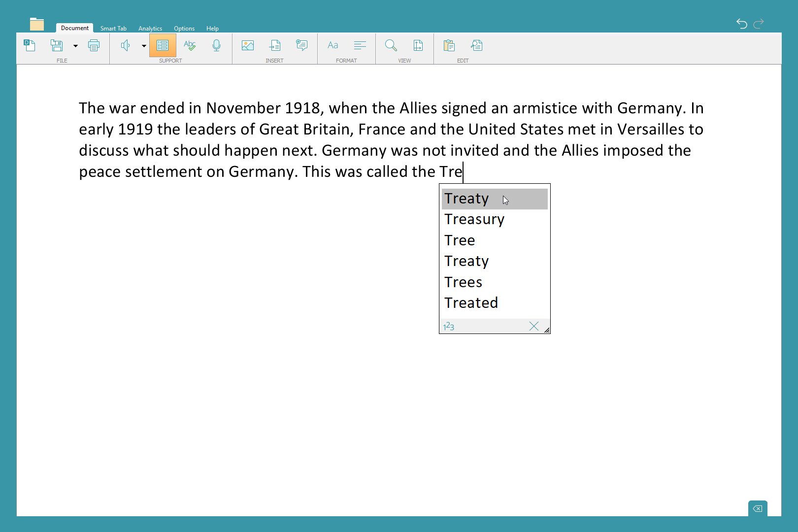
Task: Expand the save options dropdown arrow
Action: pyautogui.click(x=75, y=46)
